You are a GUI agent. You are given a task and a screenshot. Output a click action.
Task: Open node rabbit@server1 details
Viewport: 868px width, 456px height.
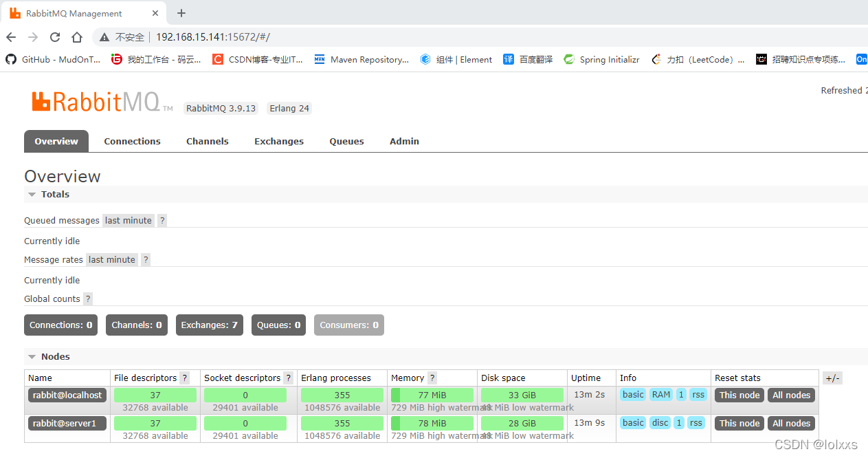pyautogui.click(x=67, y=424)
